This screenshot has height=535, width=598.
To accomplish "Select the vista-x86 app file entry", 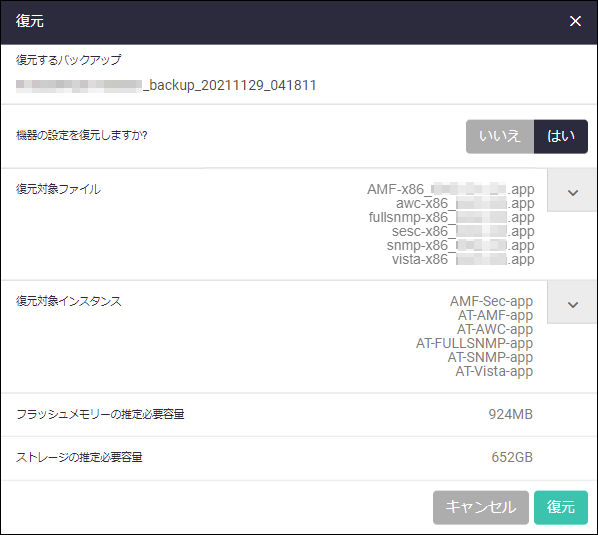I will pyautogui.click(x=463, y=260).
